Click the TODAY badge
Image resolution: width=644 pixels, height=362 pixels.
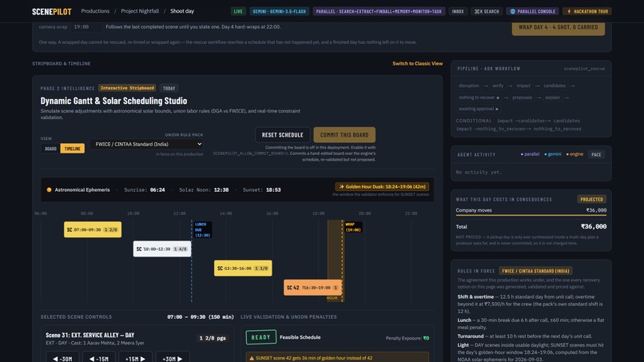pyautogui.click(x=169, y=88)
